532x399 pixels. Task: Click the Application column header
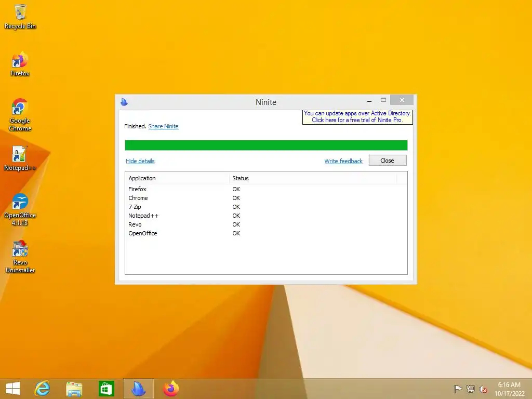pos(178,178)
